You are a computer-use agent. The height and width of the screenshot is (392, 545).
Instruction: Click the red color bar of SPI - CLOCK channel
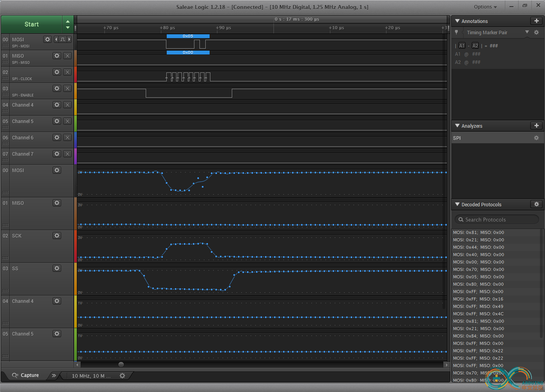(x=75, y=74)
